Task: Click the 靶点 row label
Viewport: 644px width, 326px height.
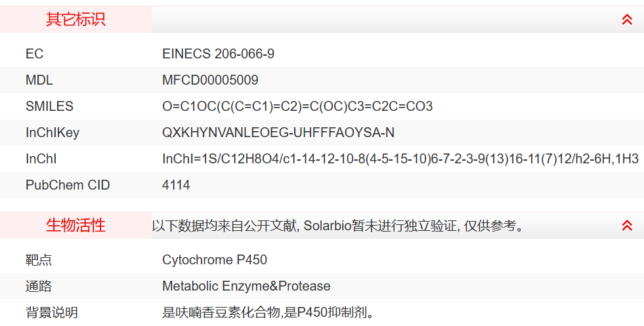Action: (x=39, y=260)
